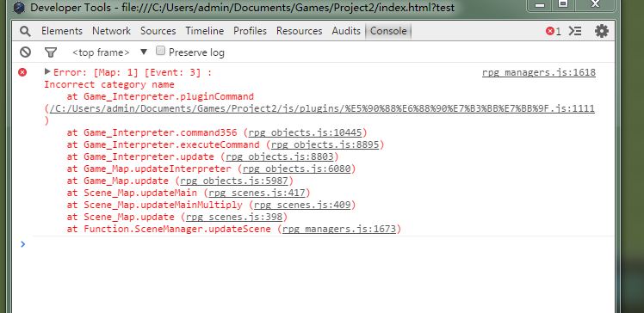The height and width of the screenshot is (313, 644).
Task: Open DevTools settings gear icon
Action: pyautogui.click(x=601, y=31)
